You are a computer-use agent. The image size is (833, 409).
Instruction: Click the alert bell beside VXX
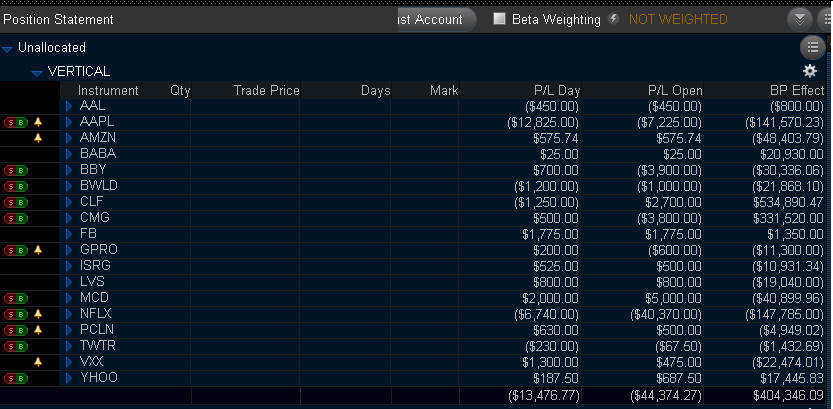38,361
